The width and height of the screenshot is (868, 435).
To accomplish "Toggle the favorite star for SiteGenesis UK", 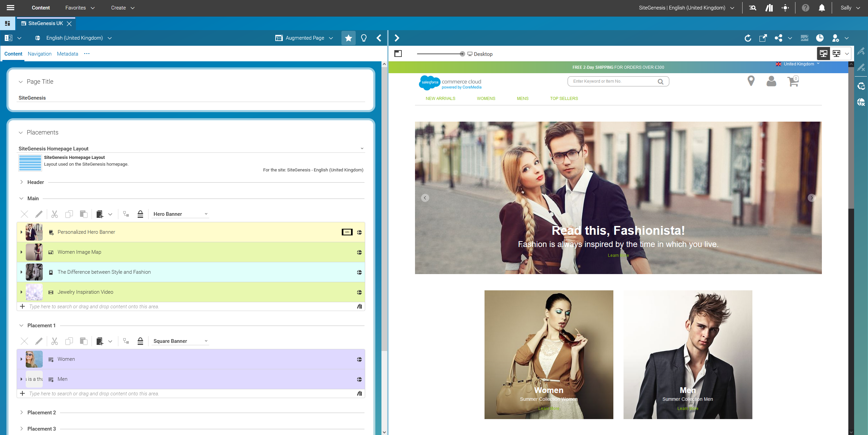I will [348, 38].
